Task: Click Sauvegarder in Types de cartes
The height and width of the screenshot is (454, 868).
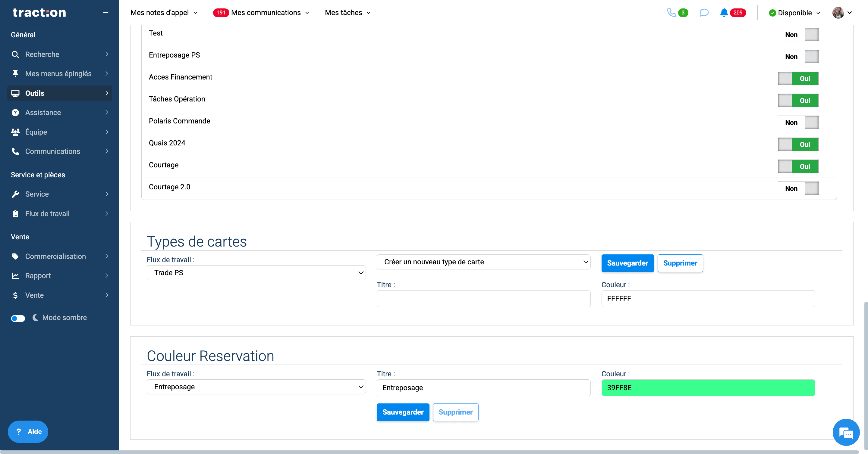Action: tap(627, 263)
